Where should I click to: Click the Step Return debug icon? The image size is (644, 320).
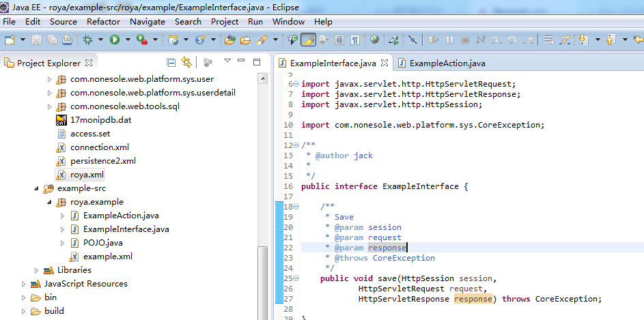coord(529,40)
